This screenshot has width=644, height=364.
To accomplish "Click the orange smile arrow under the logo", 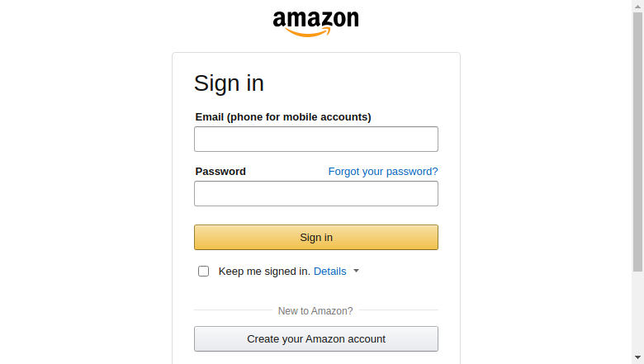I will [308, 32].
